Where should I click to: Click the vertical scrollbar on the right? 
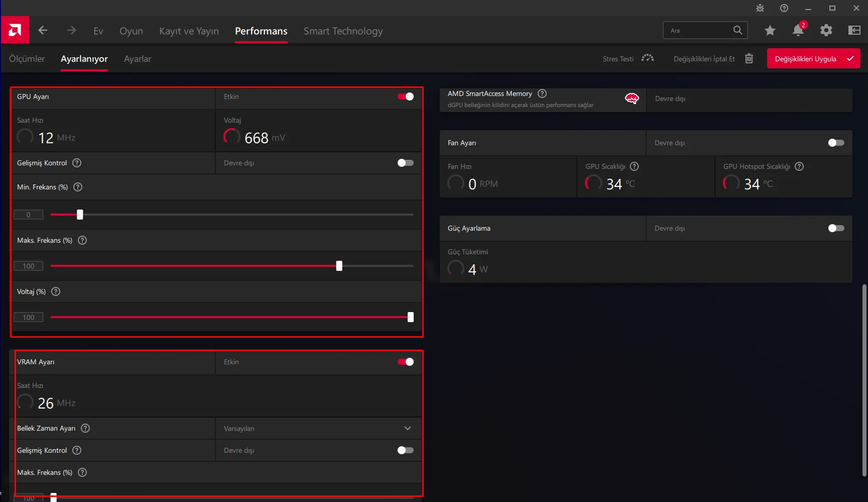(864, 380)
